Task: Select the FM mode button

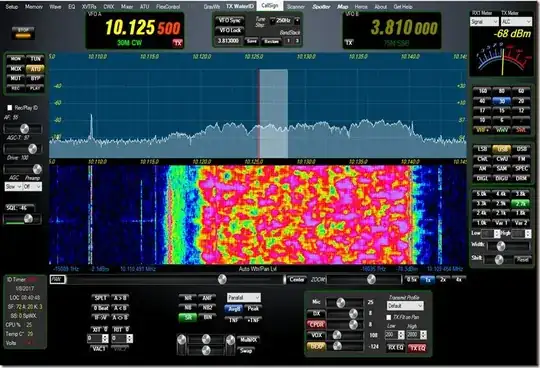Action: point(521,159)
